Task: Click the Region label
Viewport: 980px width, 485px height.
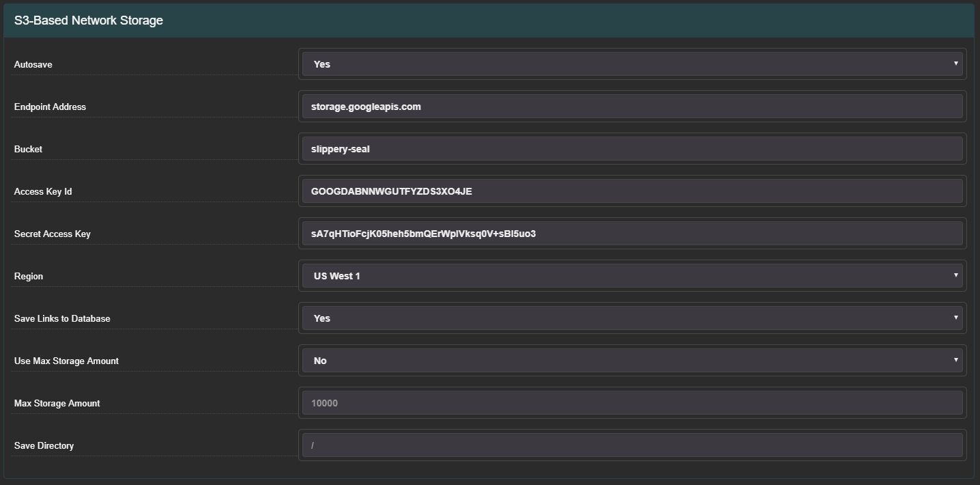Action: point(29,276)
